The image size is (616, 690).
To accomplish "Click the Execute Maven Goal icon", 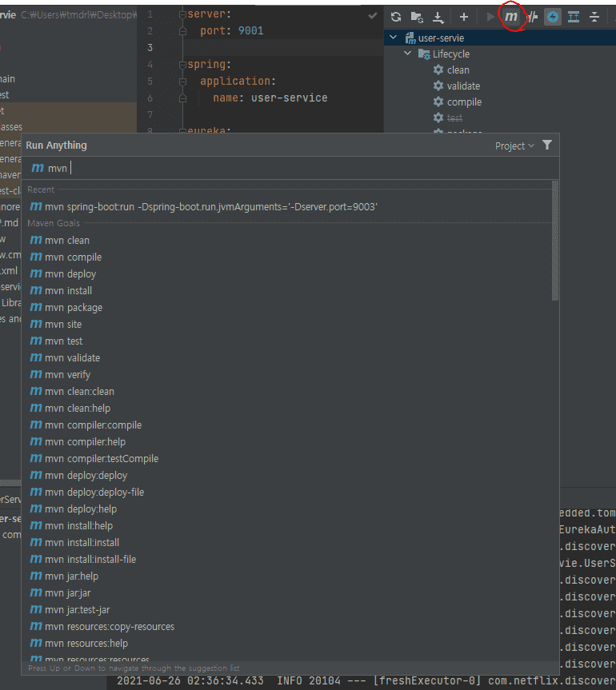I will [x=511, y=17].
